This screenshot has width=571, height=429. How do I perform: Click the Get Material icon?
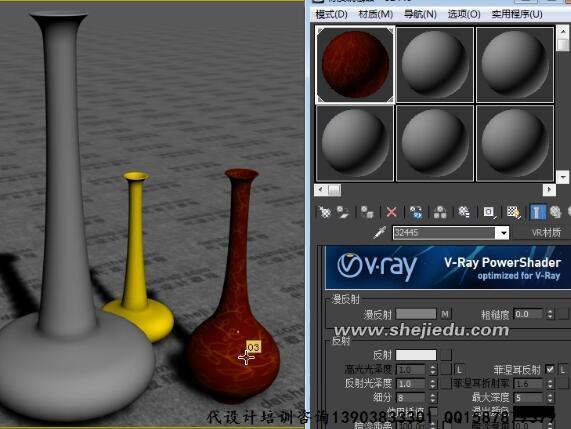pyautogui.click(x=325, y=212)
